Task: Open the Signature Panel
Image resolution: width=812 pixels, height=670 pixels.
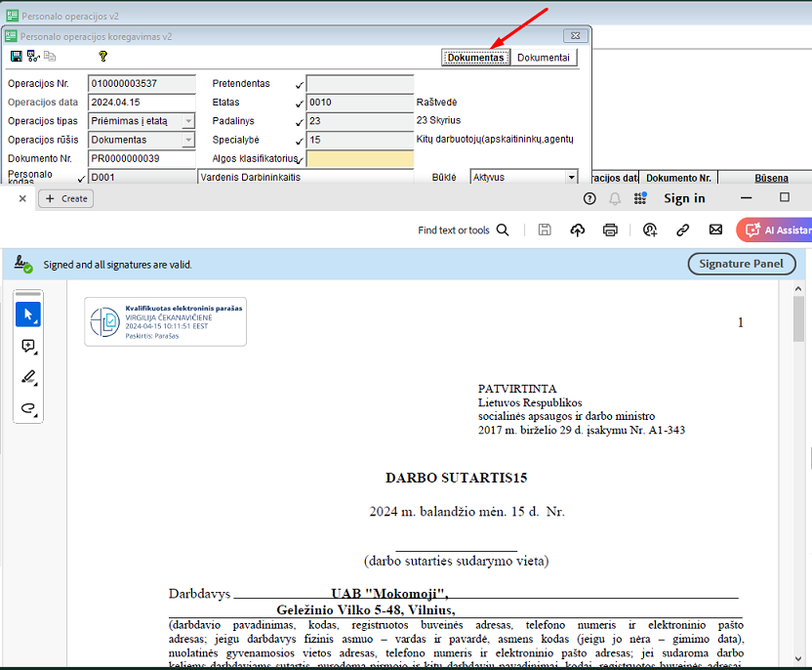Action: click(x=741, y=264)
